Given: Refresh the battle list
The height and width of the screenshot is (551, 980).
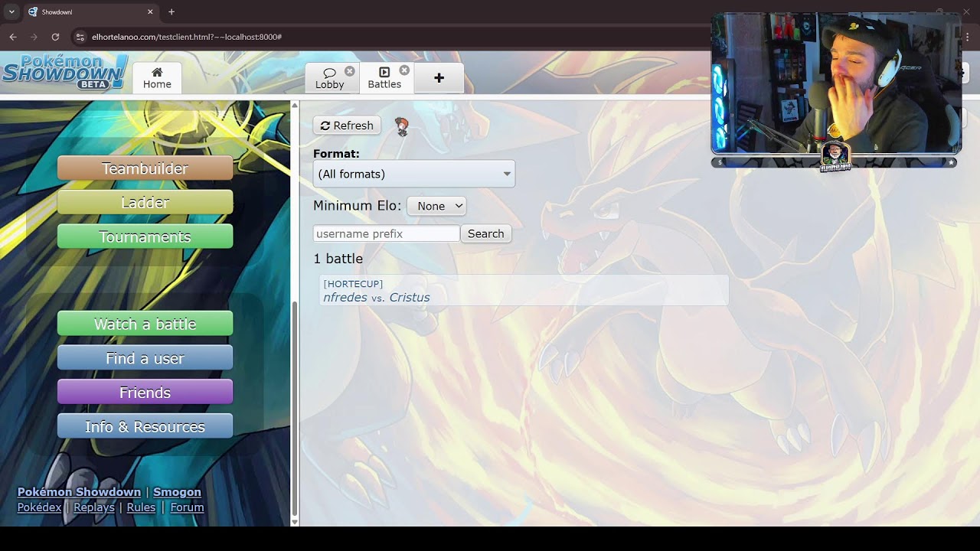Looking at the screenshot, I should pyautogui.click(x=347, y=126).
